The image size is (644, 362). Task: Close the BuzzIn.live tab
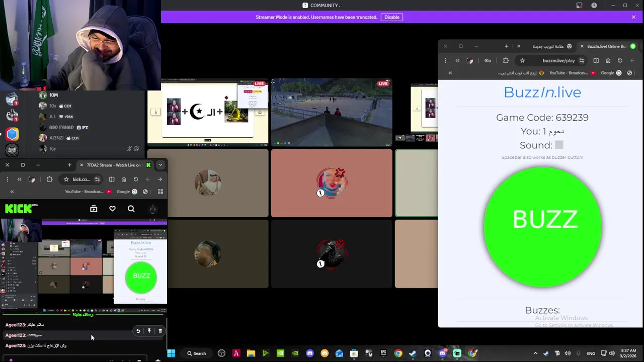(582, 46)
